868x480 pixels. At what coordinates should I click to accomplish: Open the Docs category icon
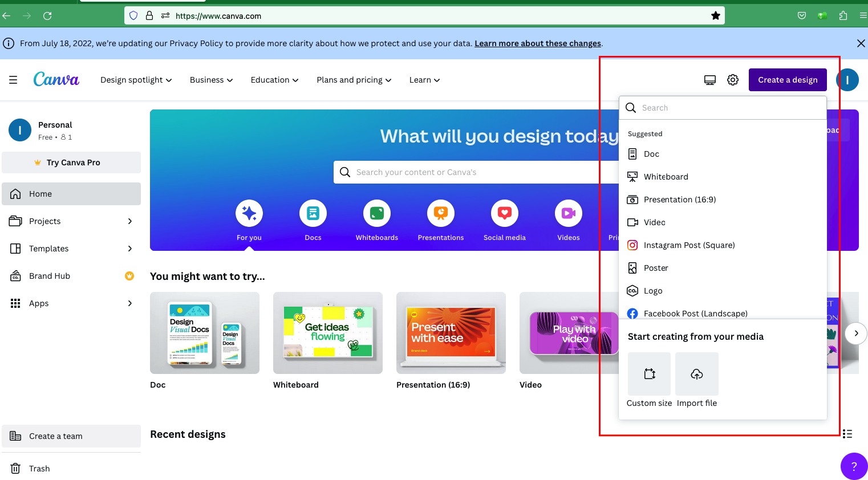pyautogui.click(x=313, y=213)
